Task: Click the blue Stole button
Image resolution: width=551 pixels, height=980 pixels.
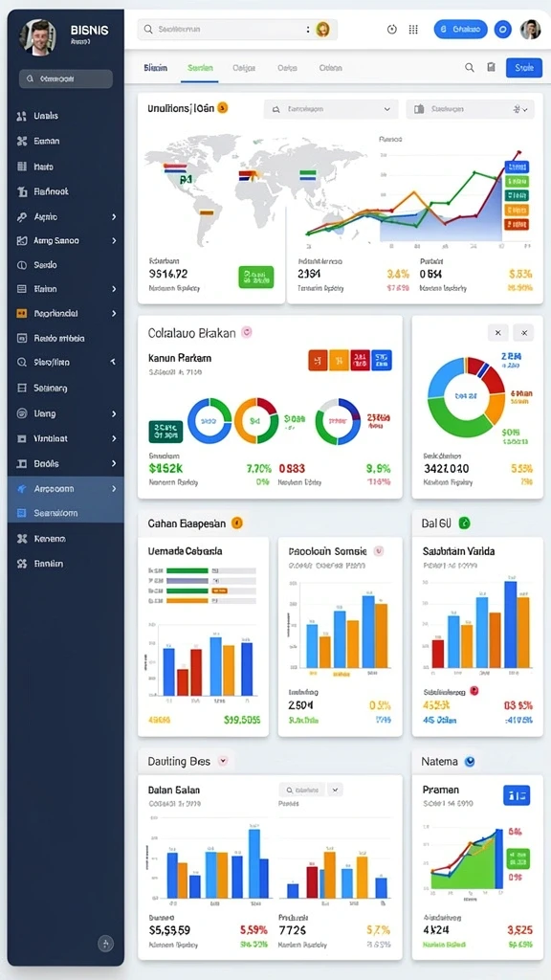Action: coord(523,68)
